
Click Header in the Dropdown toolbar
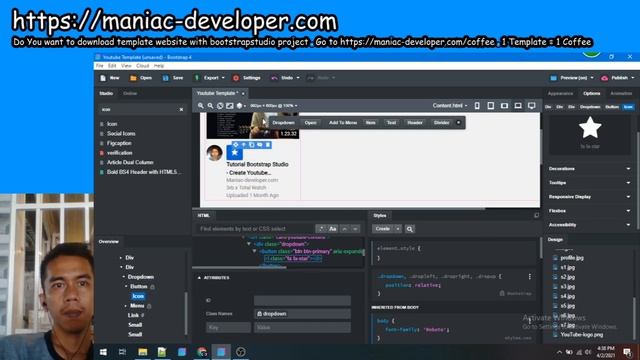[x=415, y=122]
